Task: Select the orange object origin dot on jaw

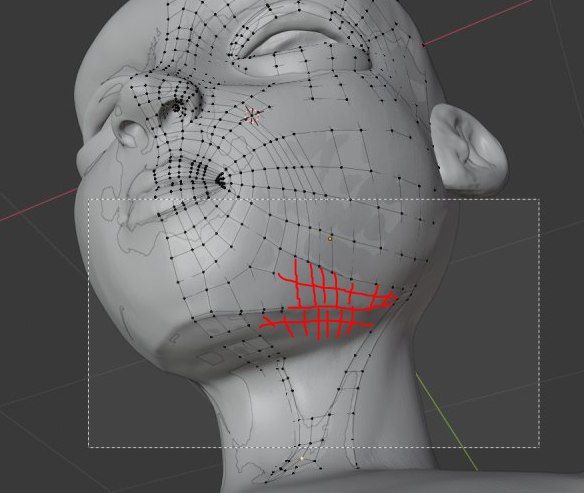Action: tap(330, 238)
